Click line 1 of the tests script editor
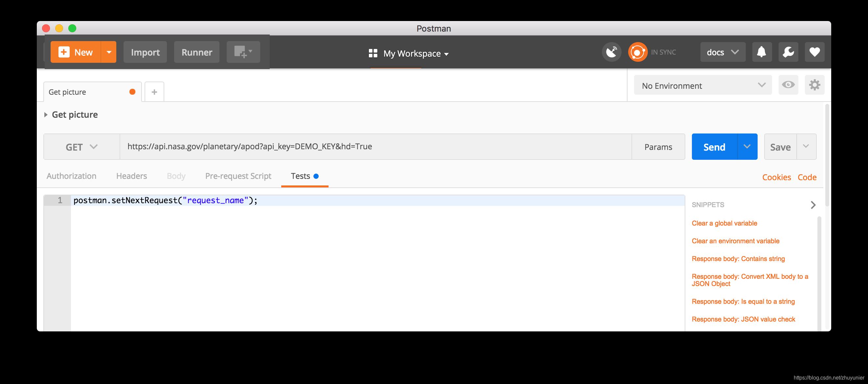868x384 pixels. pyautogui.click(x=377, y=200)
